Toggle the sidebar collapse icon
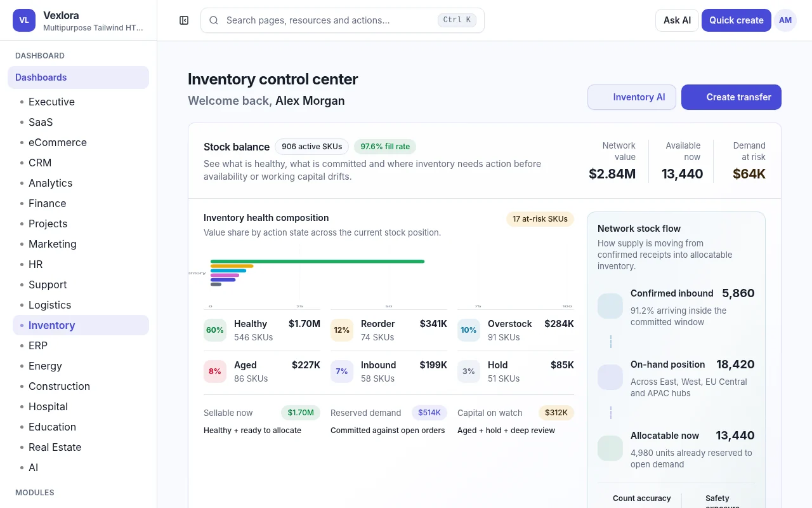The height and width of the screenshot is (508, 812). tap(184, 20)
